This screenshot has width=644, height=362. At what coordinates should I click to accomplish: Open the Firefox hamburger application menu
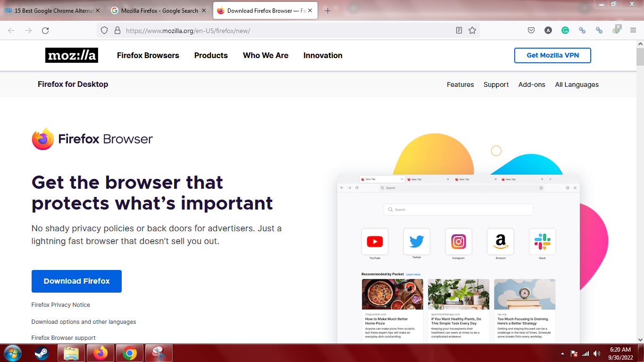633,30
